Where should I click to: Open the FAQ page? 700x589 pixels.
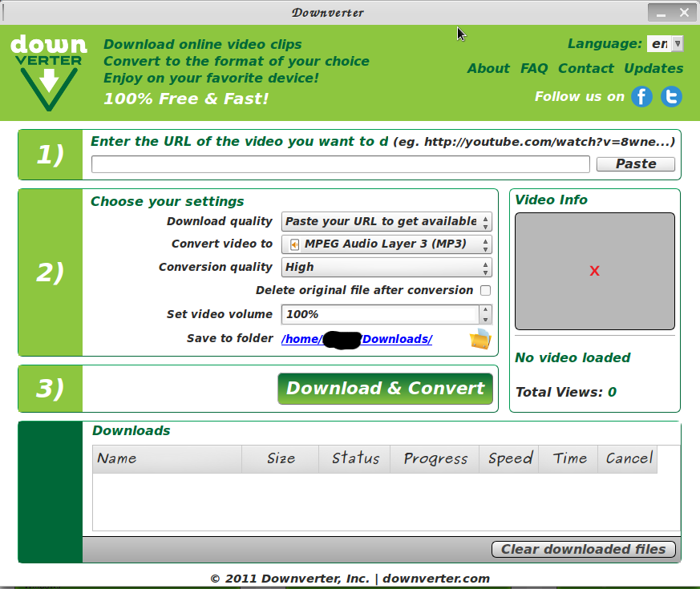tap(534, 68)
